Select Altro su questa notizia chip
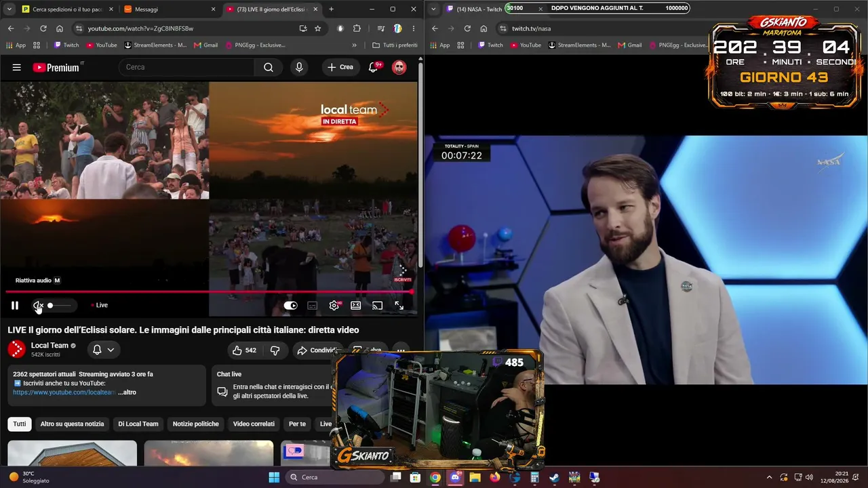 click(x=72, y=424)
